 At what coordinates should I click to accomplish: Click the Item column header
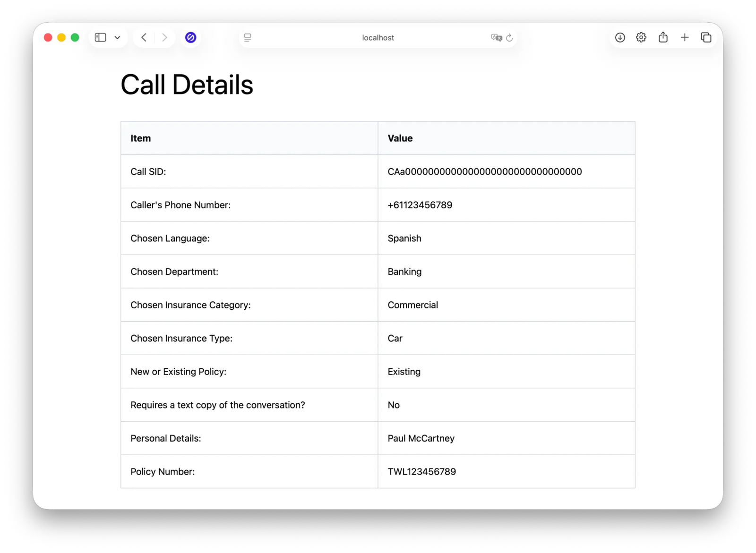pyautogui.click(x=140, y=138)
